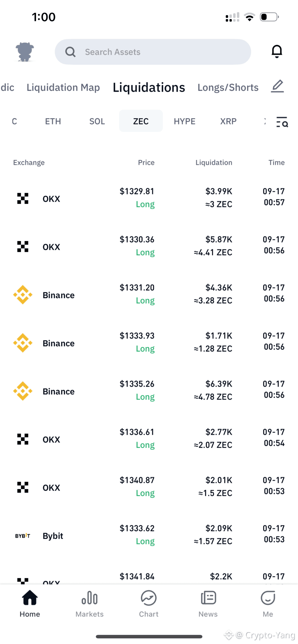Open the coin list search filter icon
The width and height of the screenshot is (298, 644).
282,122
